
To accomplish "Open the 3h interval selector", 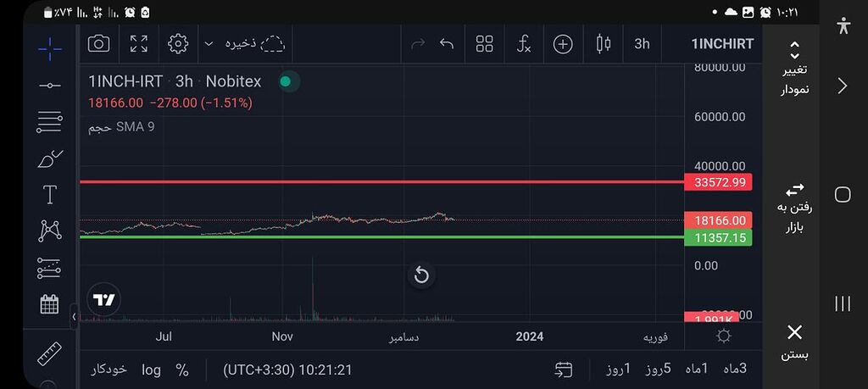I will tap(642, 44).
